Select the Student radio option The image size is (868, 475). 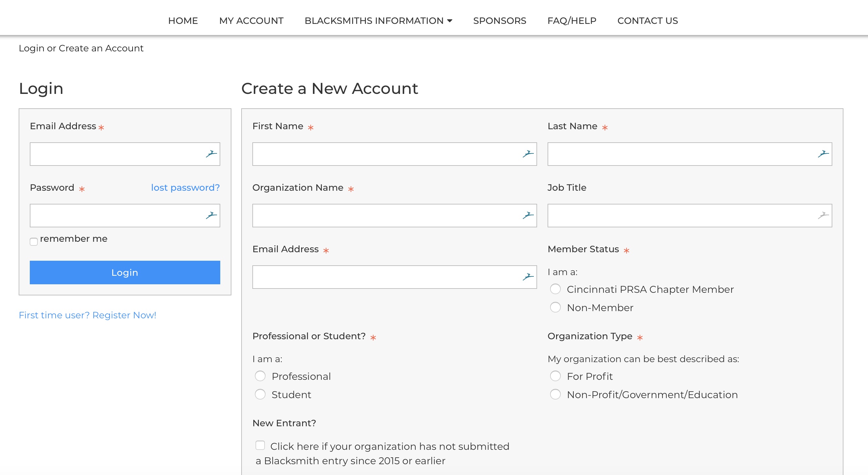[x=260, y=394]
